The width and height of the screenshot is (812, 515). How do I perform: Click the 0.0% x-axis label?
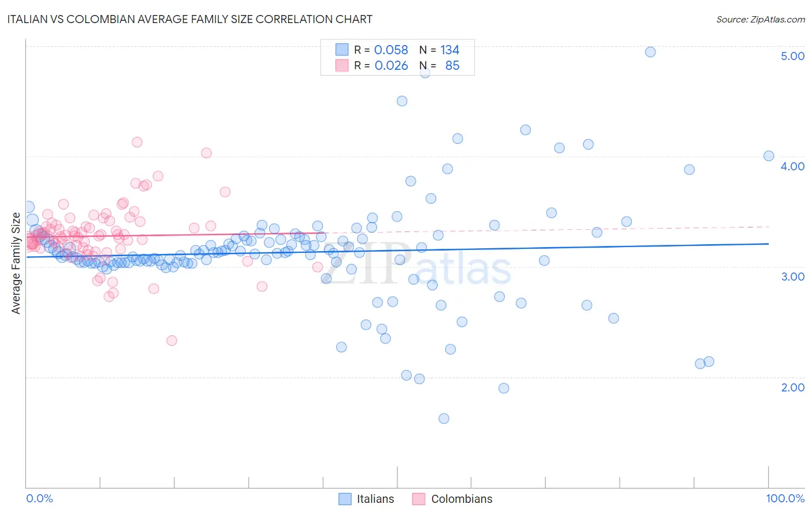coord(39,498)
